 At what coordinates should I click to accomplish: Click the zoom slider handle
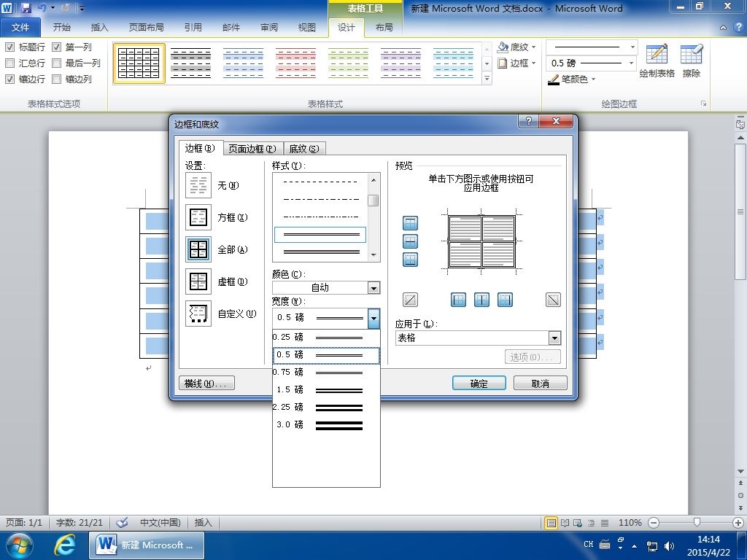(697, 522)
